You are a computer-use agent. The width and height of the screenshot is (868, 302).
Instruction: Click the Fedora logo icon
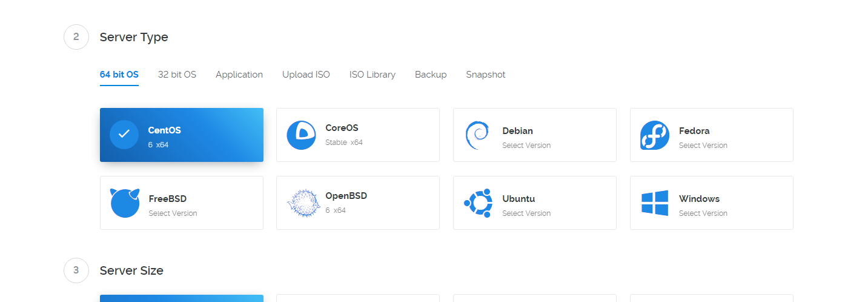(x=655, y=135)
